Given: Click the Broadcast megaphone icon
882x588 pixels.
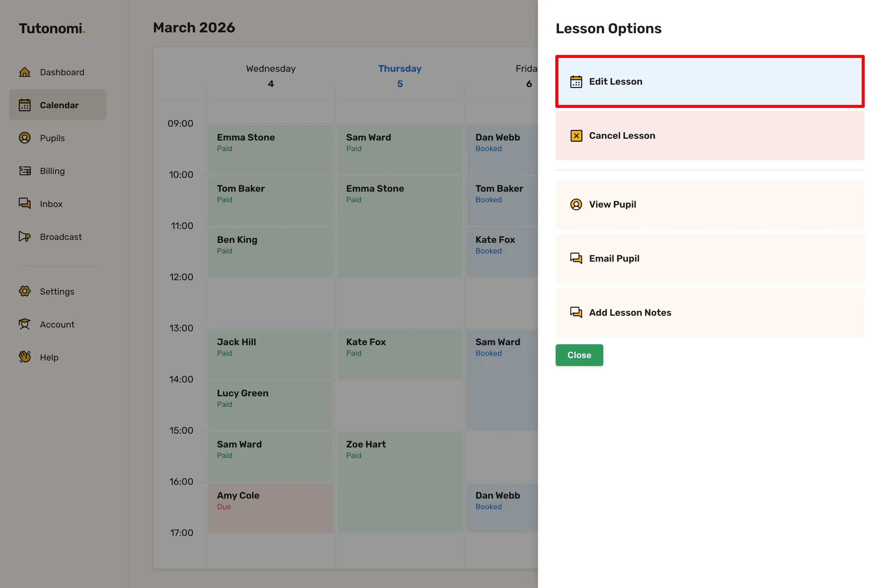Looking at the screenshot, I should pos(25,237).
